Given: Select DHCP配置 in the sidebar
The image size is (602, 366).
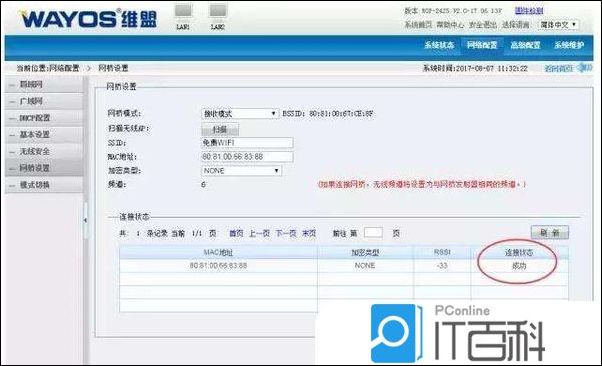Looking at the screenshot, I should pos(44,118).
